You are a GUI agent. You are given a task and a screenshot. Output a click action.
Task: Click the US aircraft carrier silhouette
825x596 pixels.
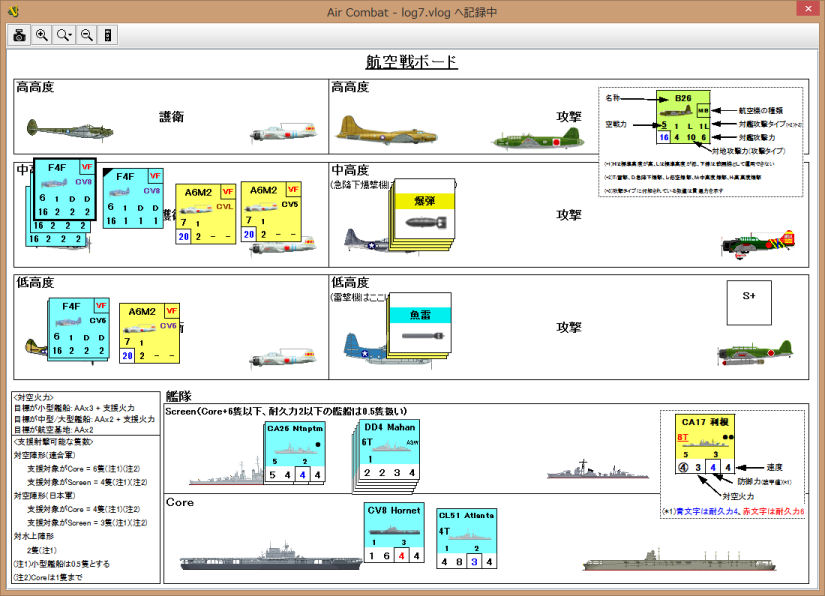270,558
